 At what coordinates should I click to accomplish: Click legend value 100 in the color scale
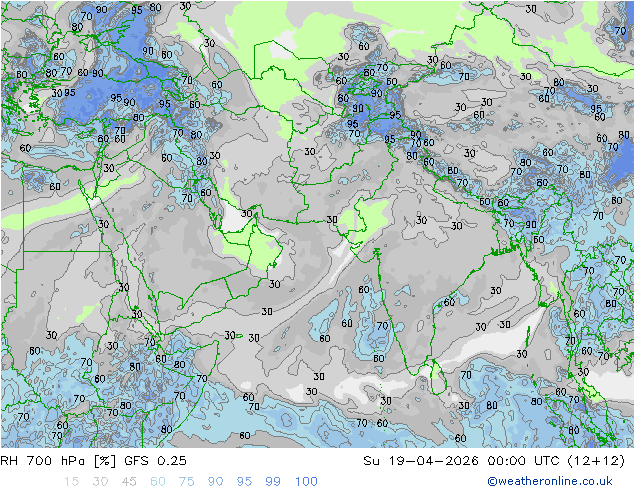click(x=306, y=482)
